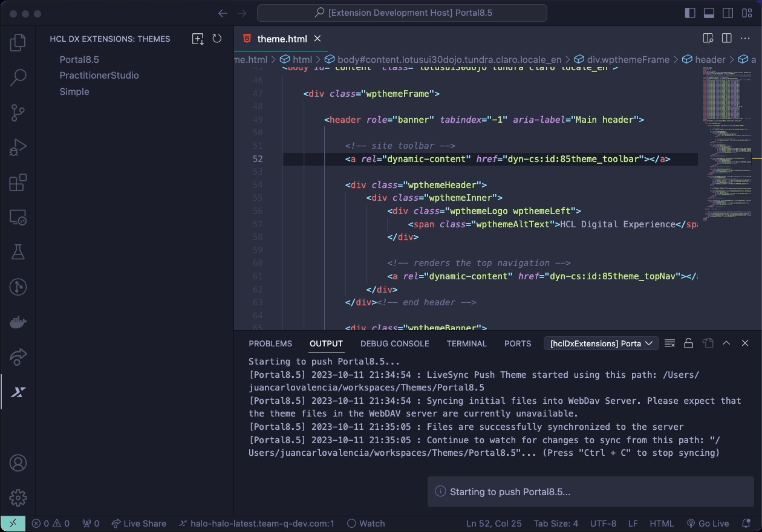Toggle Go Live server in status bar

708,524
